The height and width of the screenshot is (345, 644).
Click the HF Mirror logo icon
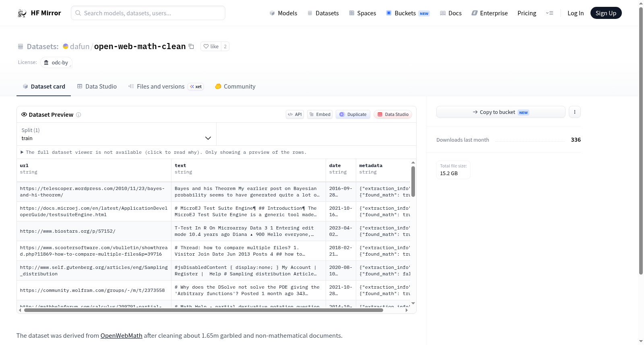click(22, 13)
